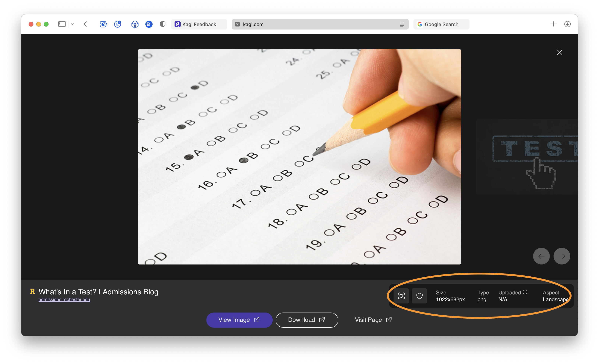
Task: Toggle the reader view icon in address bar
Action: coord(402,24)
